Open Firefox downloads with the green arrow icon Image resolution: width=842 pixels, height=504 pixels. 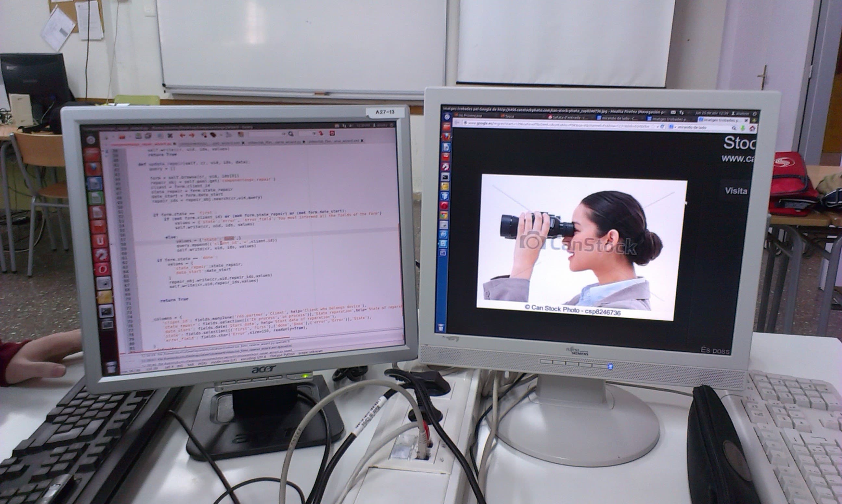(742, 128)
